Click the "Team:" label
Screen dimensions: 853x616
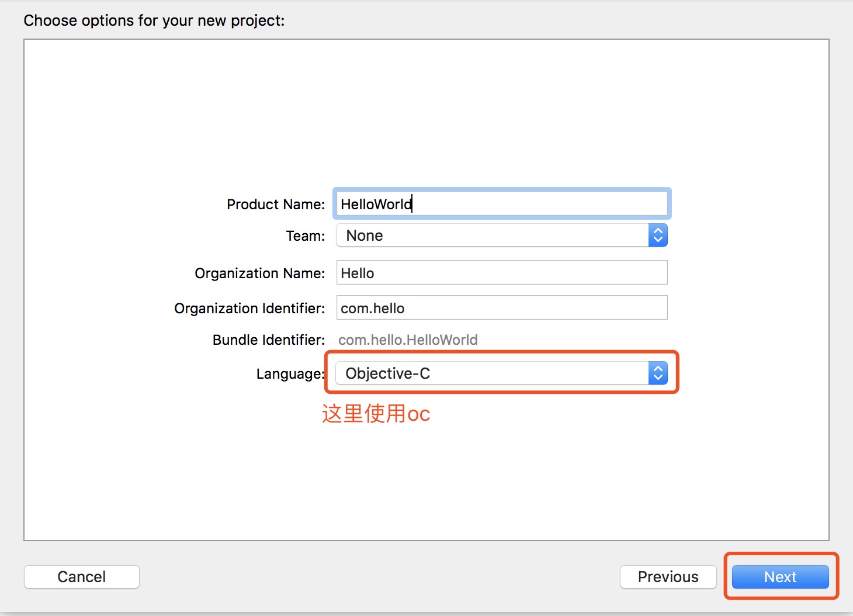point(305,236)
